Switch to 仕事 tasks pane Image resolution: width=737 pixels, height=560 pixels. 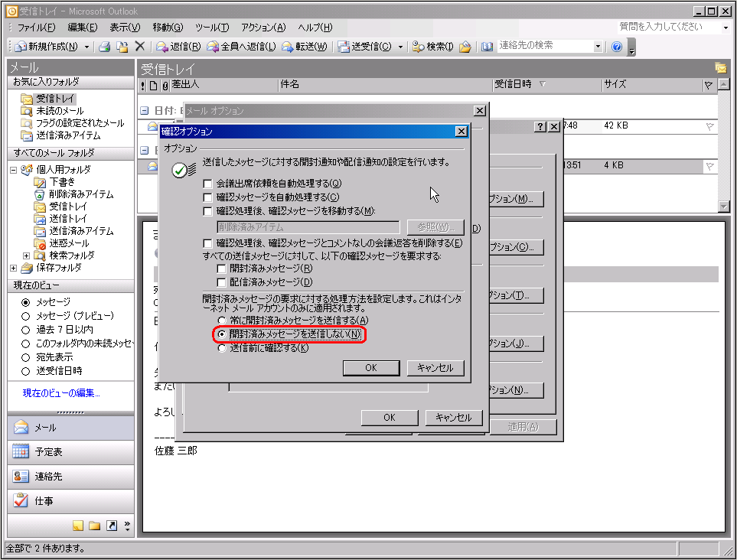click(71, 501)
